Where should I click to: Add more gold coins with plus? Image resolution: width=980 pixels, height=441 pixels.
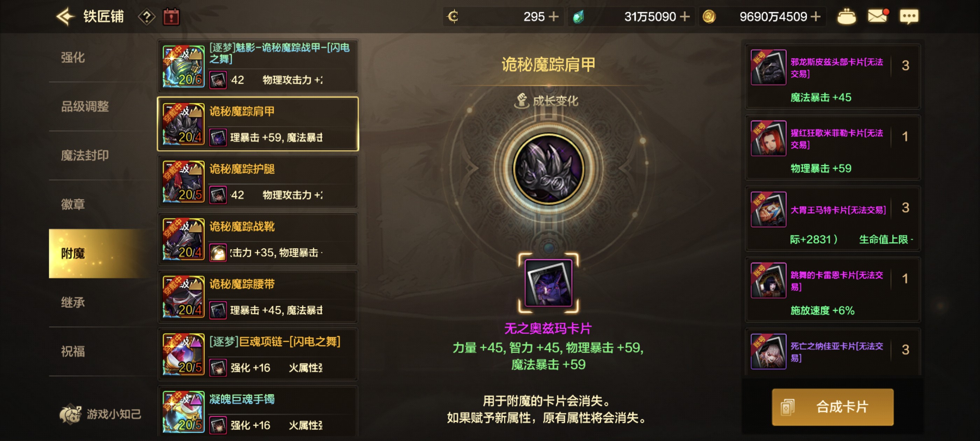[x=815, y=16]
